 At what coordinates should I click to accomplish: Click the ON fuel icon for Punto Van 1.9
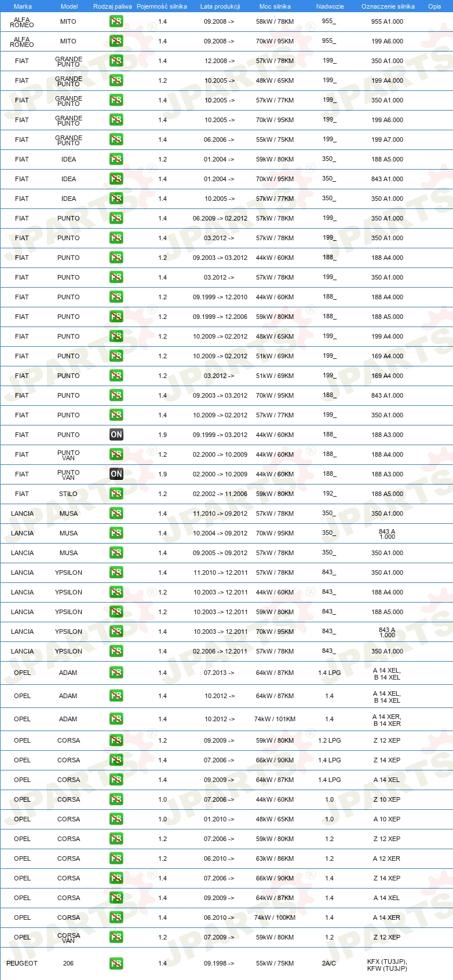[x=116, y=474]
